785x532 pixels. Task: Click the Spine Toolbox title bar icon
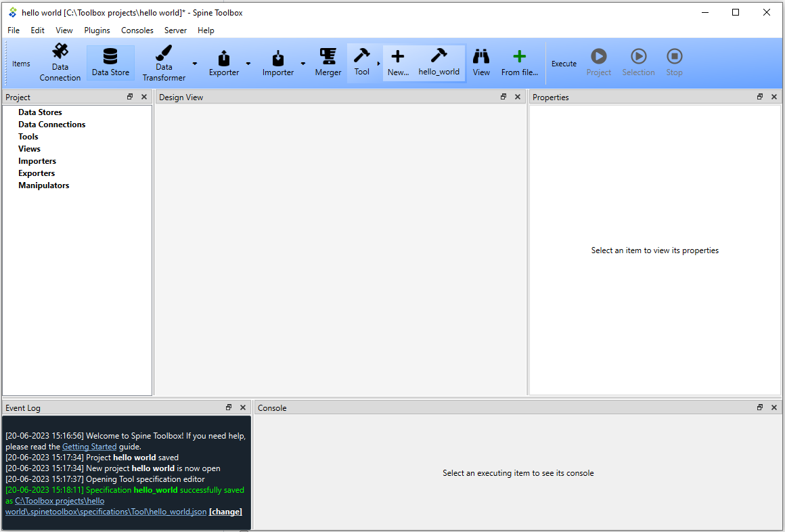(13, 13)
